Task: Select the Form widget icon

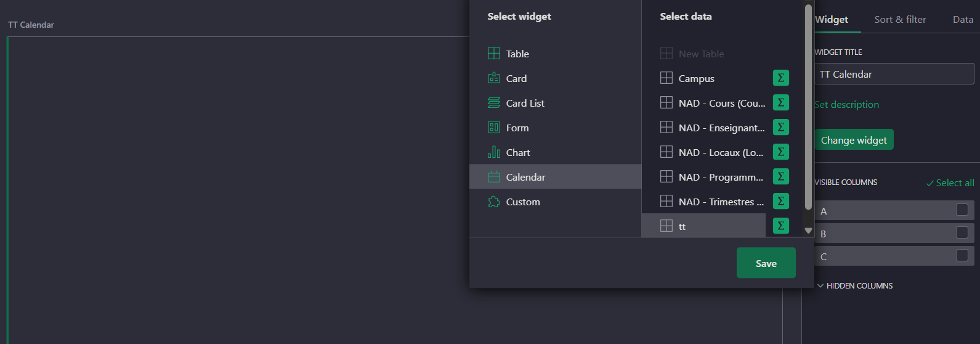Action: pyautogui.click(x=493, y=128)
